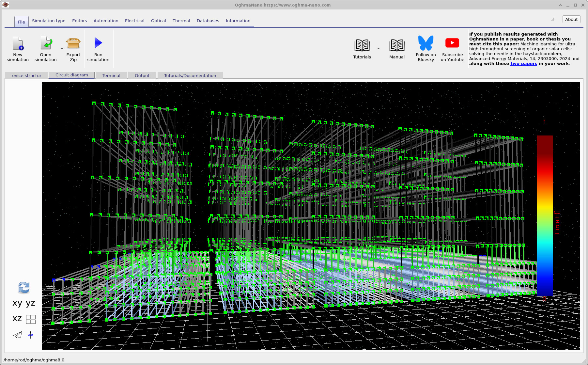Switch to the Terminal tab
The height and width of the screenshot is (365, 588).
(111, 75)
